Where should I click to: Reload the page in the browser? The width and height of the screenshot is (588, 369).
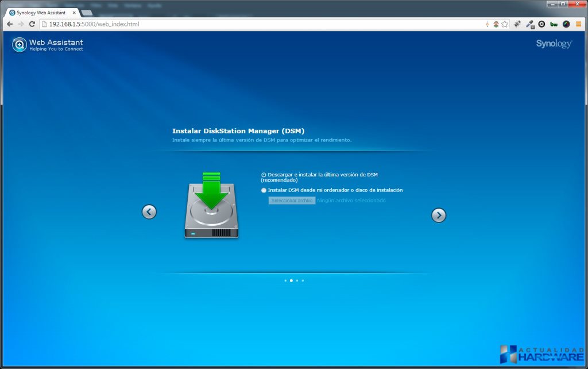click(x=32, y=24)
